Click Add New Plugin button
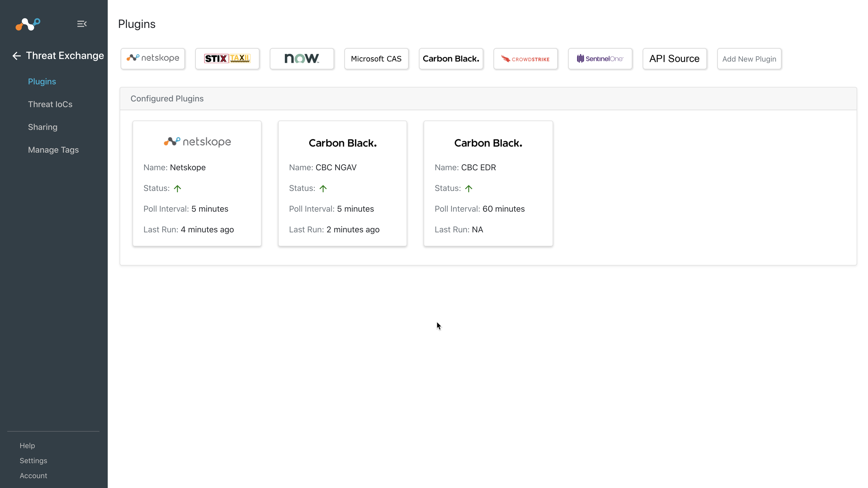Image resolution: width=868 pixels, height=488 pixels. point(749,58)
